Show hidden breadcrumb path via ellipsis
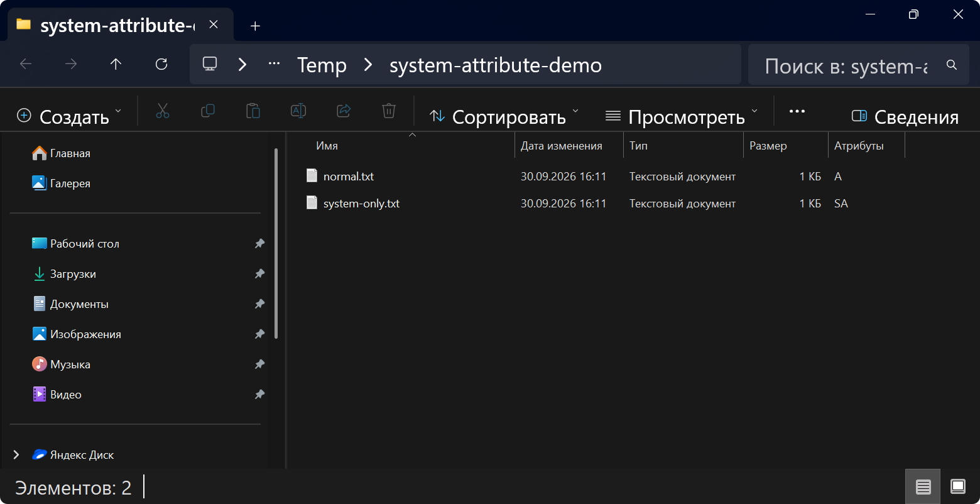The image size is (980, 504). 274,64
